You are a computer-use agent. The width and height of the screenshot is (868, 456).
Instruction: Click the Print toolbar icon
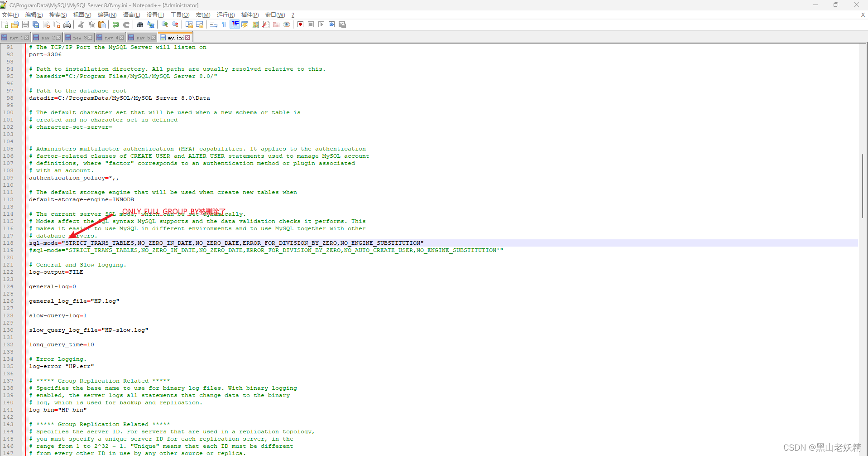tap(67, 24)
